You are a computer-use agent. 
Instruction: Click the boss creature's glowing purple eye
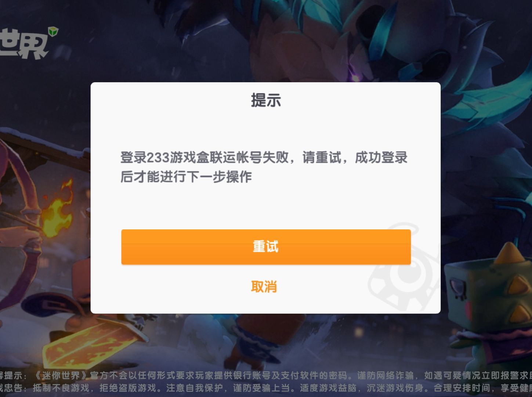coord(355,78)
